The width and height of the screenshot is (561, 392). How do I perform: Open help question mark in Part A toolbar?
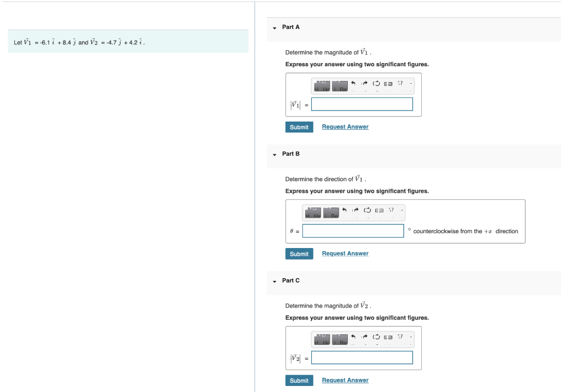pyautogui.click(x=400, y=83)
